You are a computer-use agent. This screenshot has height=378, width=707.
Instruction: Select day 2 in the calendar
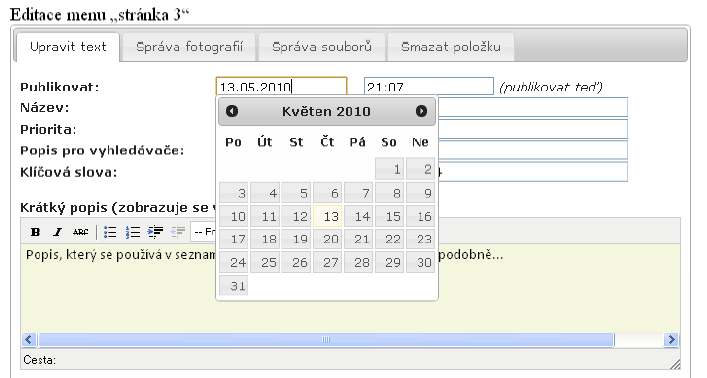point(421,169)
